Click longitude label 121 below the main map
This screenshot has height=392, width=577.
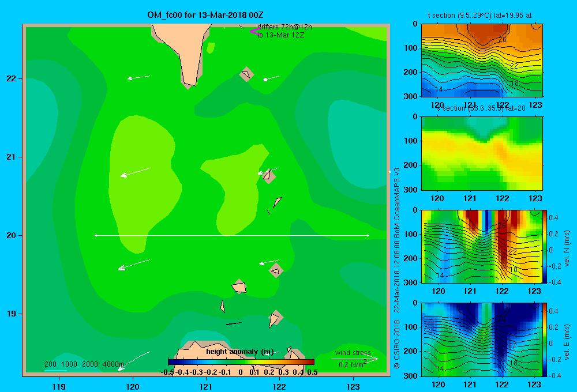(206, 386)
